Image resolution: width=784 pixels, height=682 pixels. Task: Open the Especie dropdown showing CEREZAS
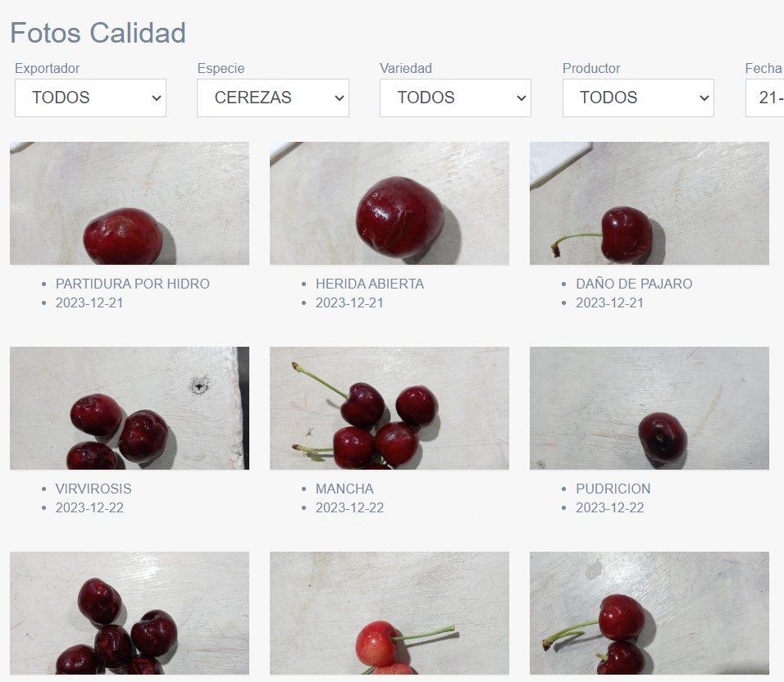273,98
